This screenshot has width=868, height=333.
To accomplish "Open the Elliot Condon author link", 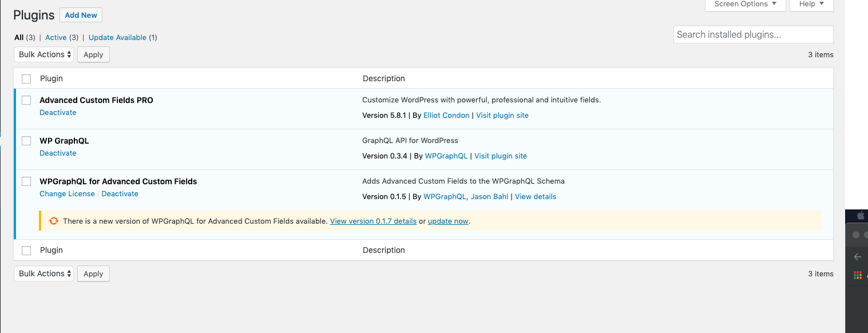I will 446,115.
